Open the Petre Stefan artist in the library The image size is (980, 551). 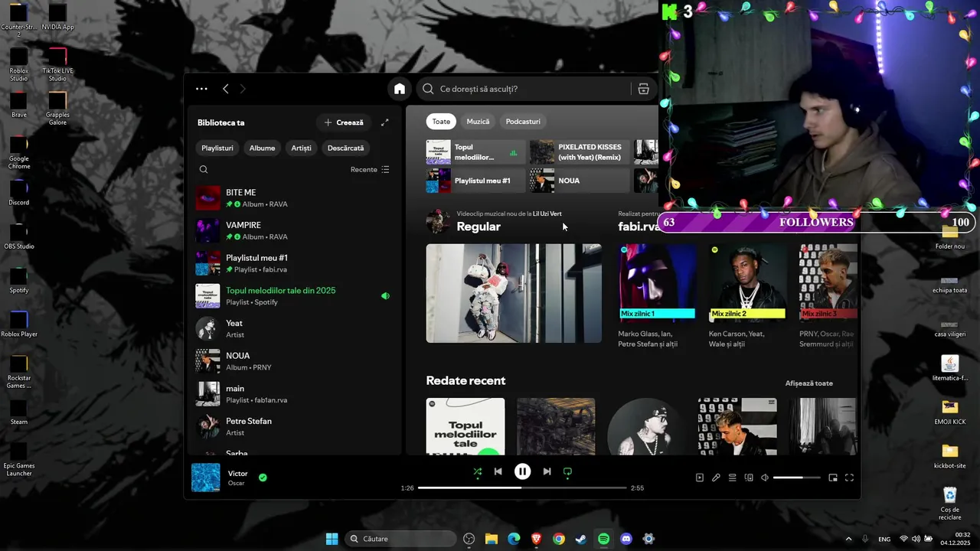click(x=295, y=427)
